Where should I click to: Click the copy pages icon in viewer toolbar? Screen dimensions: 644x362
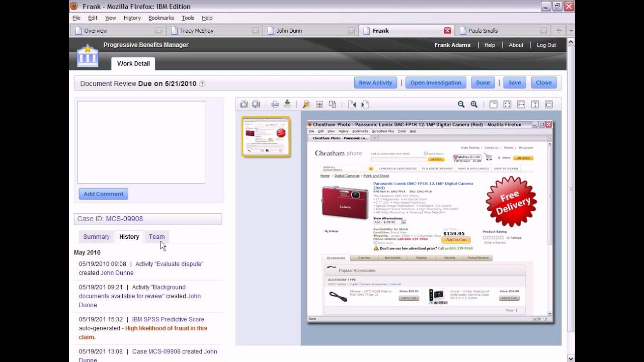[x=332, y=104]
